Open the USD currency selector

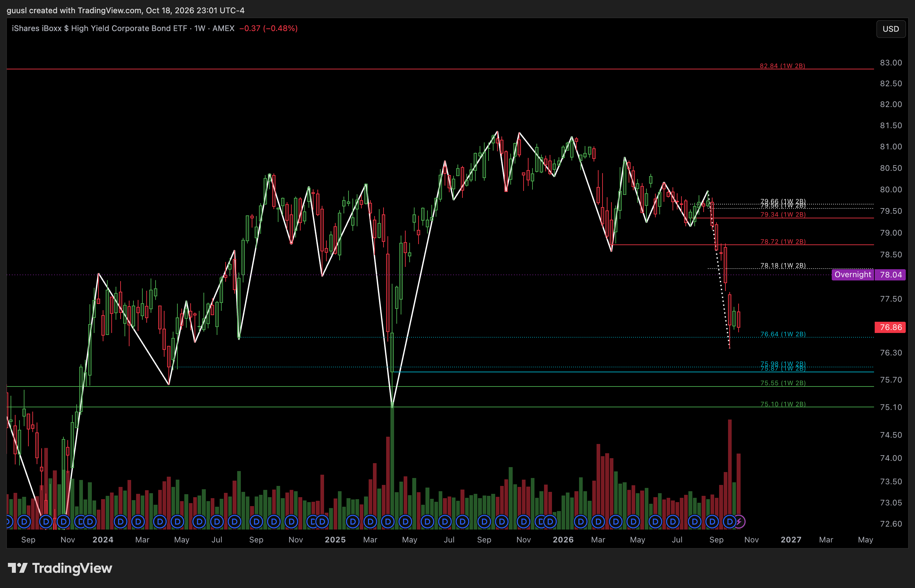pos(891,29)
